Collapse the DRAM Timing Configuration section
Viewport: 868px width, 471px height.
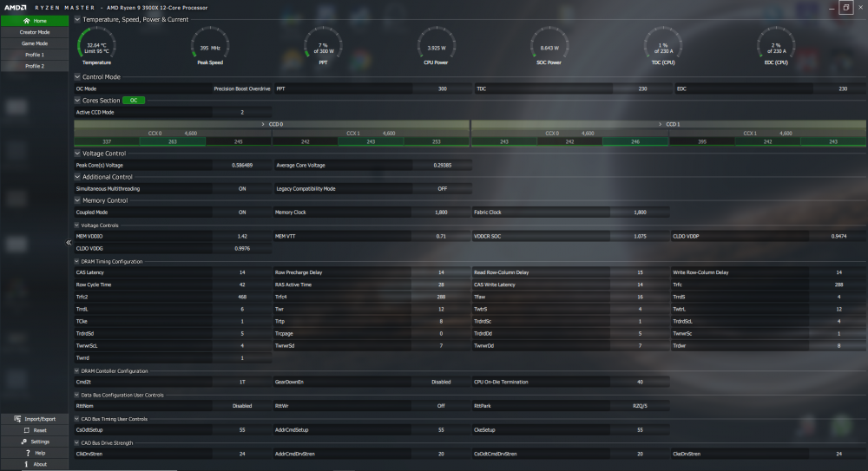77,261
